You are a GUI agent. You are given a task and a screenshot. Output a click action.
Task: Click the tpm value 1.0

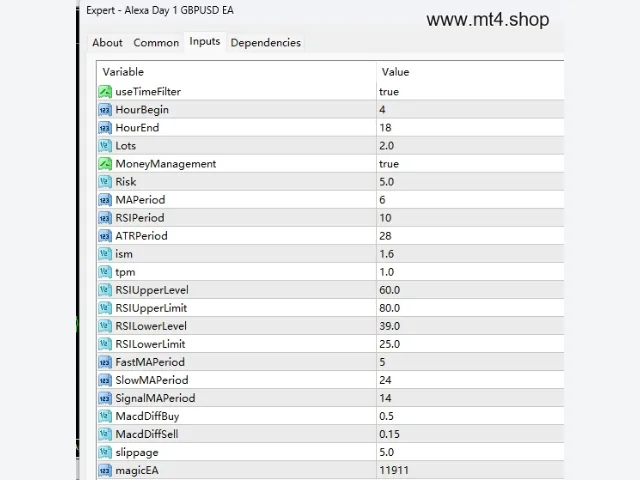click(387, 272)
